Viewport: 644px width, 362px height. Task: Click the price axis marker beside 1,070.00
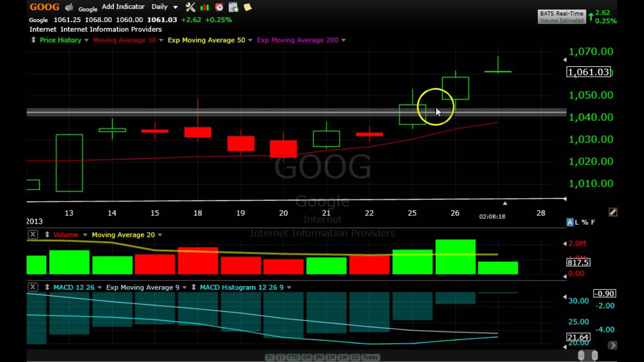pos(565,60)
